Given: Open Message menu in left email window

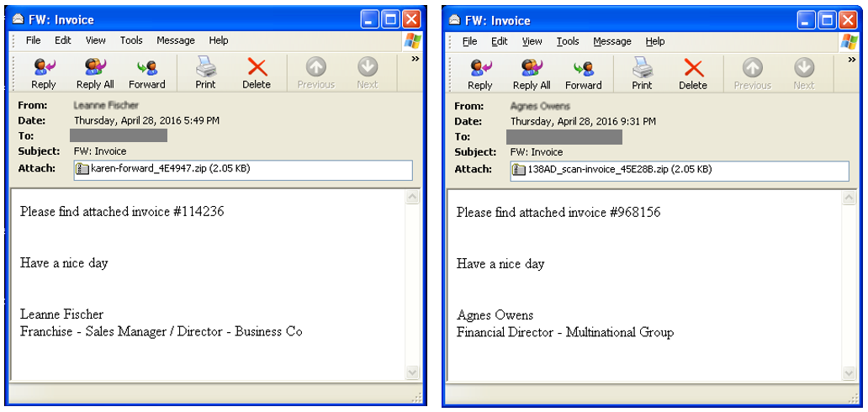Looking at the screenshot, I should (176, 40).
